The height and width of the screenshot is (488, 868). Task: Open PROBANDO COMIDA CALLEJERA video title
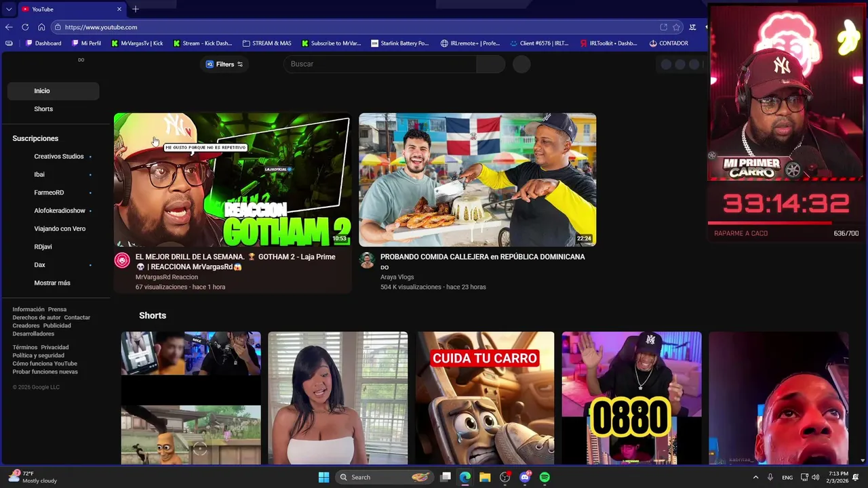482,262
